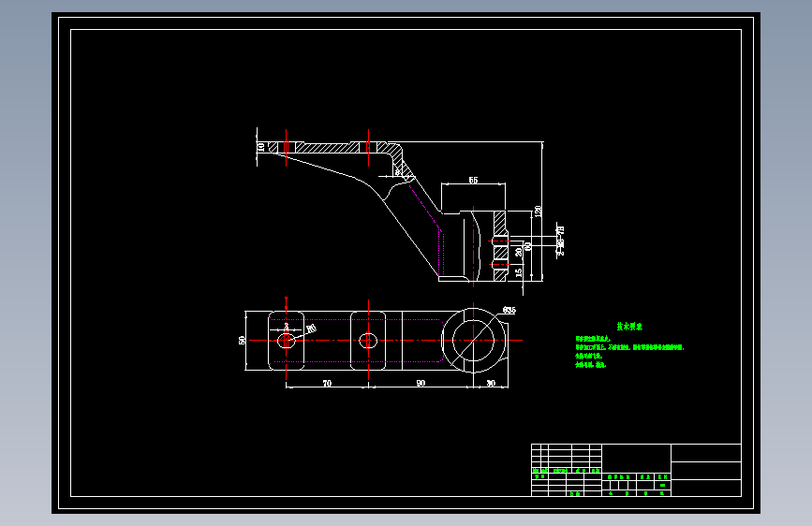The height and width of the screenshot is (526, 812).
Task: Select the Φ35 diameter annotation
Action: (x=509, y=310)
